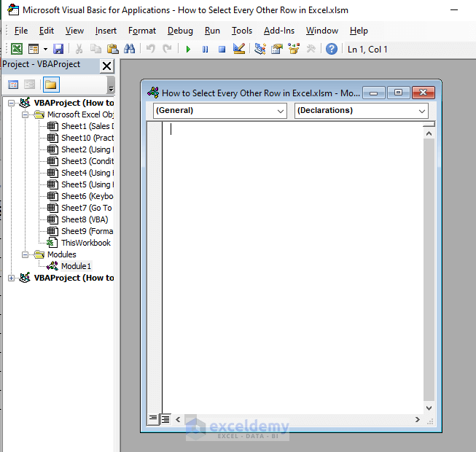The image size is (476, 452).
Task: Open the Project pane toolbar options arrow
Action: (111, 85)
